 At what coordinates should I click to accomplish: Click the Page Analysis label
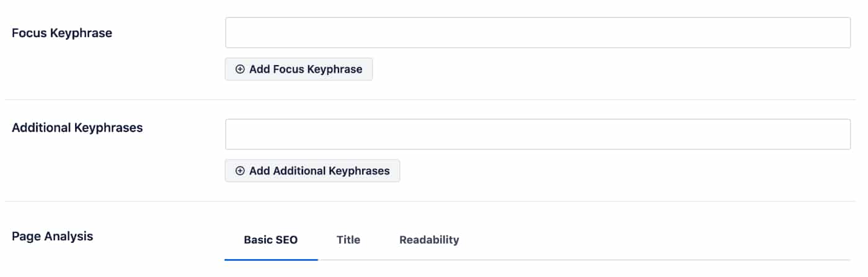point(53,236)
